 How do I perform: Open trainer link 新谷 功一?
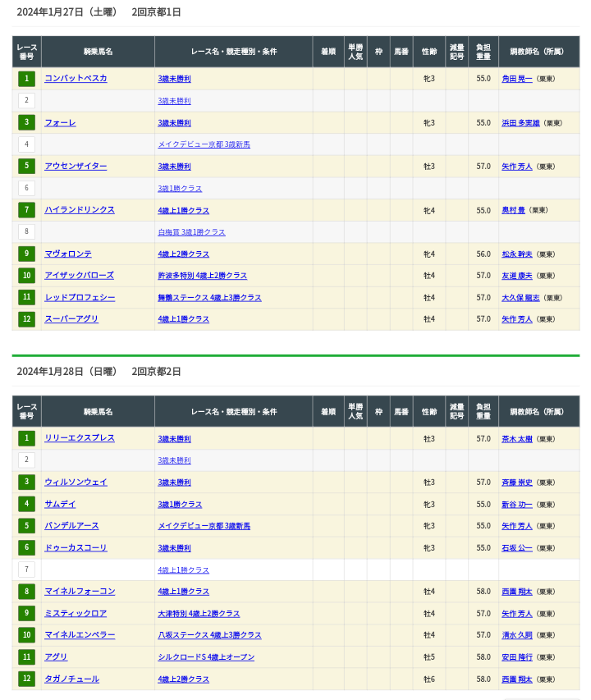tap(517, 505)
